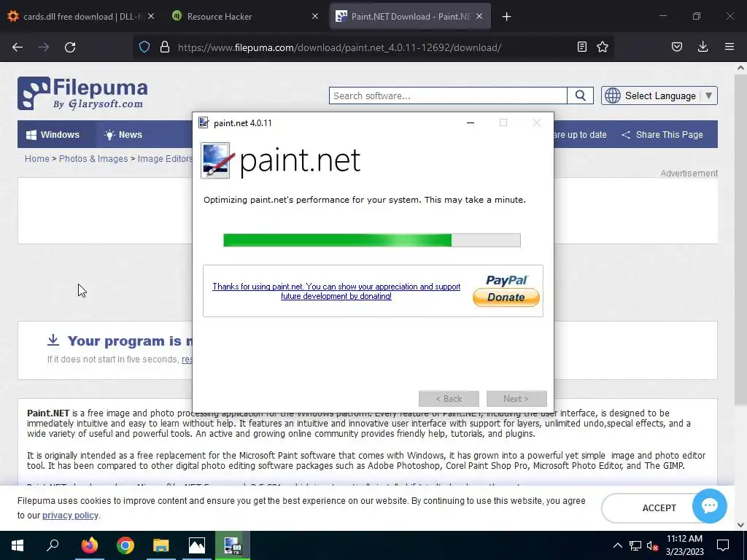The width and height of the screenshot is (747, 560).
Task: Click the Firefox back arrow
Action: [18, 47]
